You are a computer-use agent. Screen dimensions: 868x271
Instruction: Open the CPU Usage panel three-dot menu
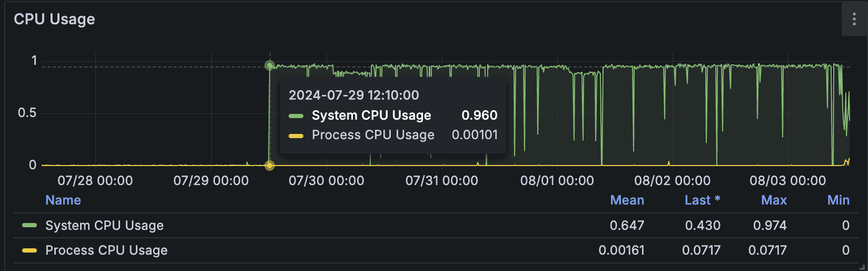[x=854, y=20]
